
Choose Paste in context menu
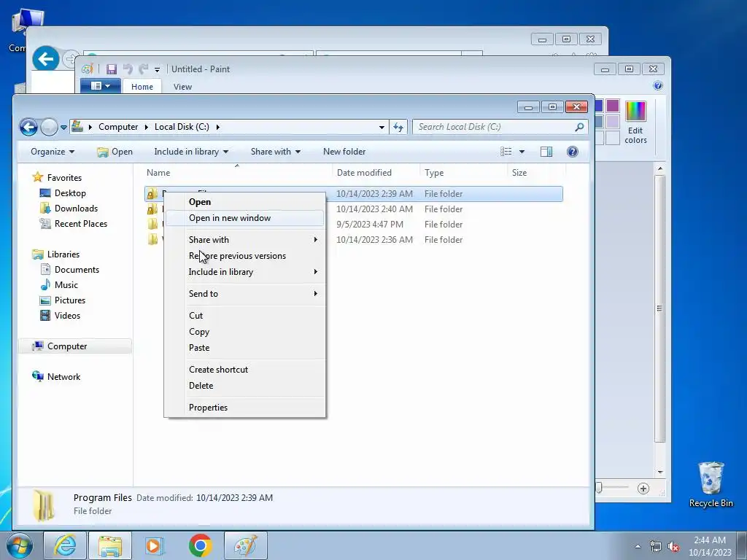[245, 348]
